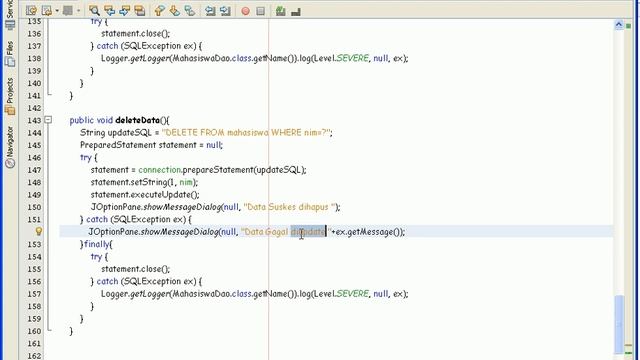Viewport: 640px width, 360px height.
Task: Click "catch (SQLException ex)" on line 151
Action: [x=136, y=220]
